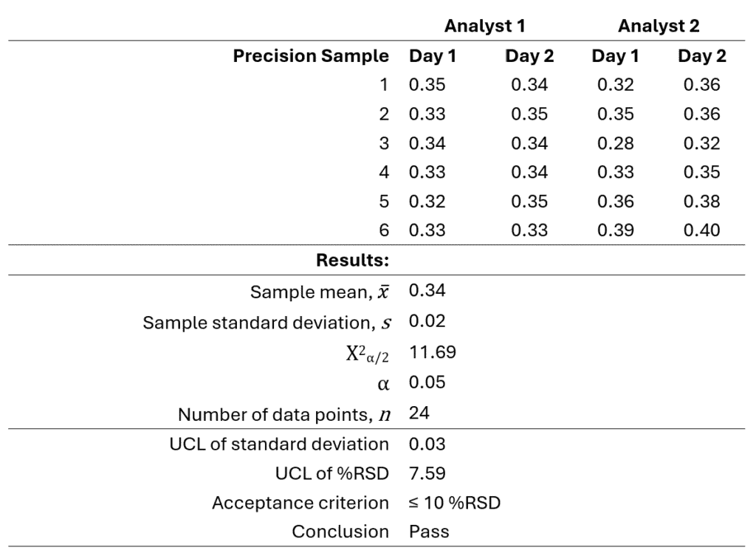Click Day 1 header under Analyst 1
Screen dimensions: 756x553
click(432, 56)
